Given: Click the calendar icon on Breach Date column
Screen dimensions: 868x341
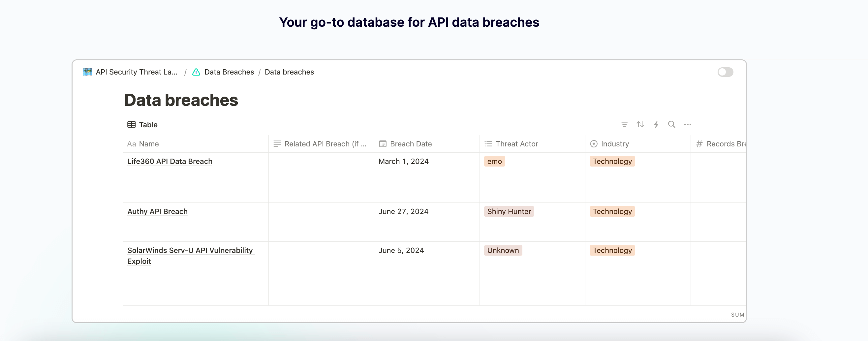Looking at the screenshot, I should 383,143.
